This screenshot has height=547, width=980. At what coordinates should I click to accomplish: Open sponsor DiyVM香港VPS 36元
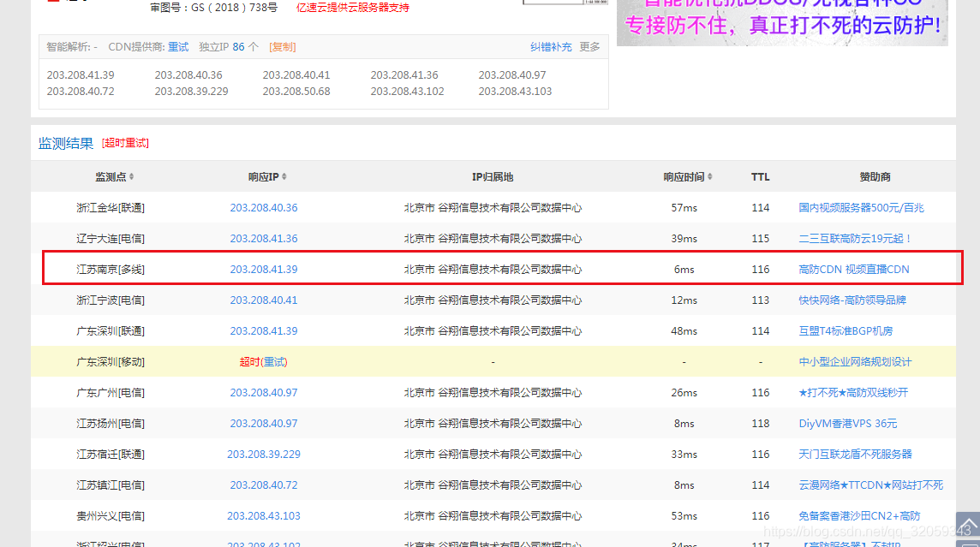(x=847, y=424)
